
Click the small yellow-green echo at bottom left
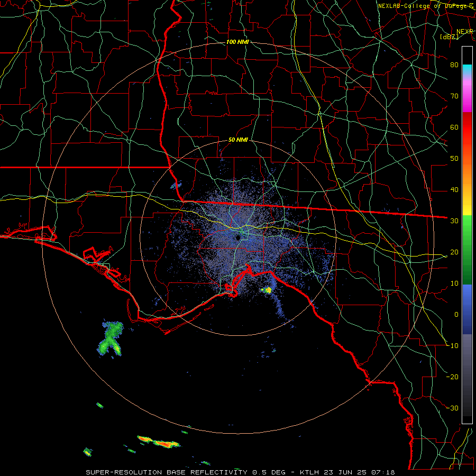point(87,452)
